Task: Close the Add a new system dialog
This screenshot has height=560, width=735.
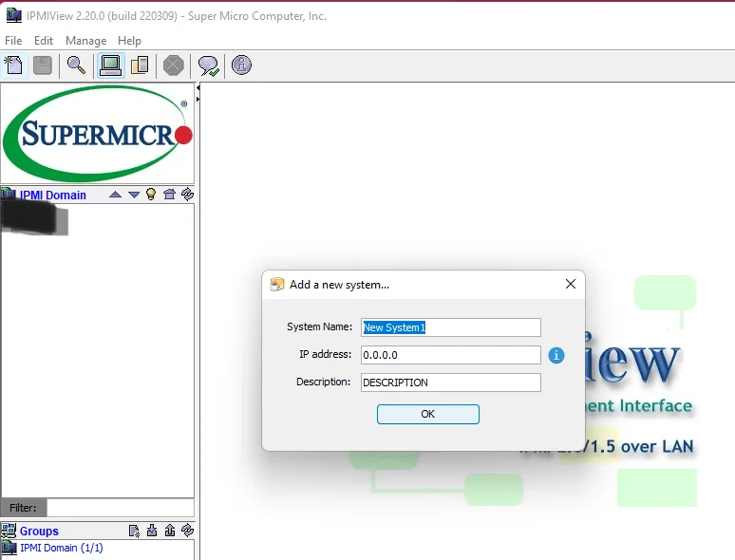Action: tap(570, 284)
